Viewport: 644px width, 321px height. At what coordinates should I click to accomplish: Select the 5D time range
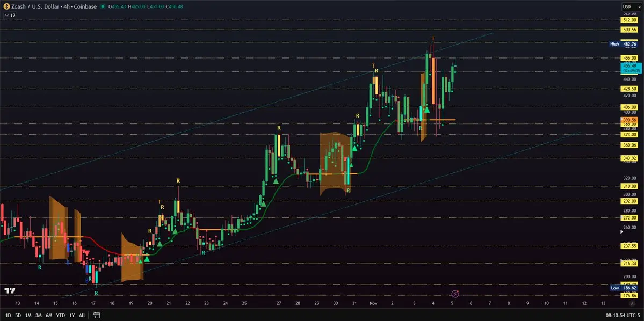click(18, 315)
